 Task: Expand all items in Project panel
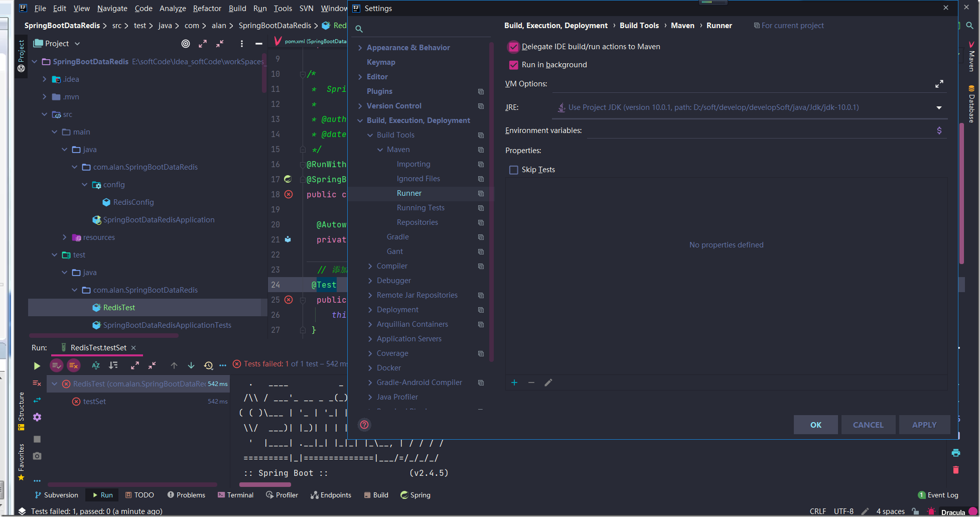click(x=203, y=44)
